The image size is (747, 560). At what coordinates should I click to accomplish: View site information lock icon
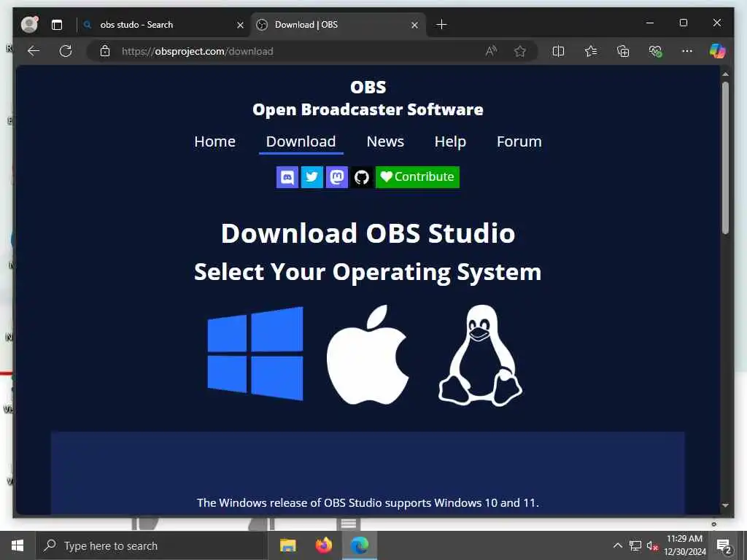click(x=105, y=51)
